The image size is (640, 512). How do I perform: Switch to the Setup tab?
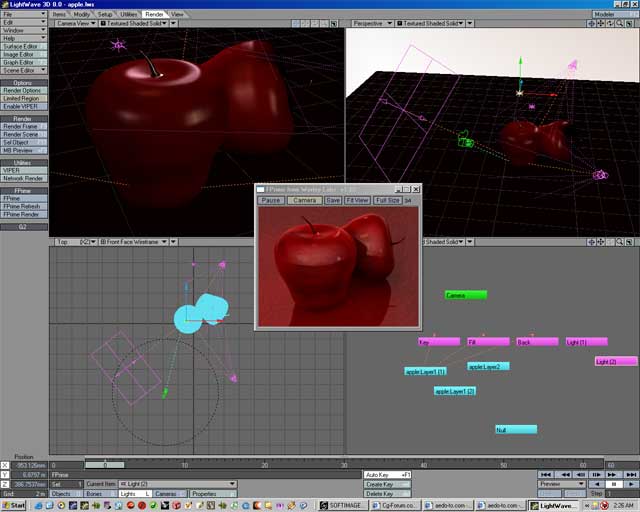(x=105, y=14)
